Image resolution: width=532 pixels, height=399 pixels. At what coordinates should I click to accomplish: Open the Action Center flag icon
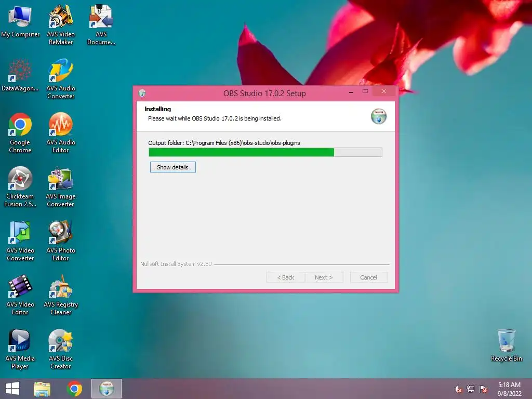(483, 389)
